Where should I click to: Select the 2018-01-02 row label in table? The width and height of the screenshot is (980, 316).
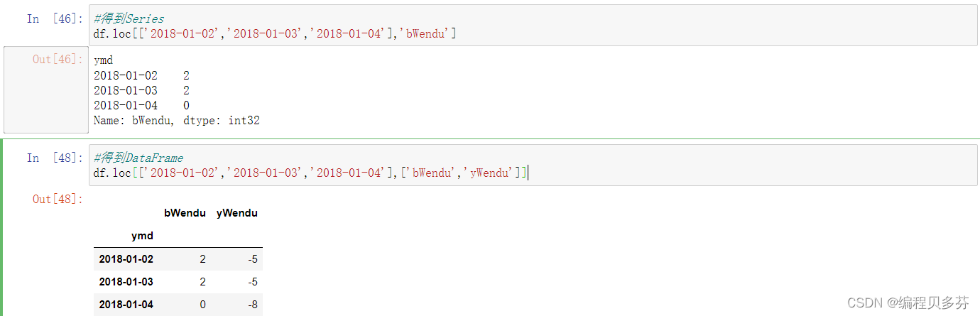(x=126, y=259)
